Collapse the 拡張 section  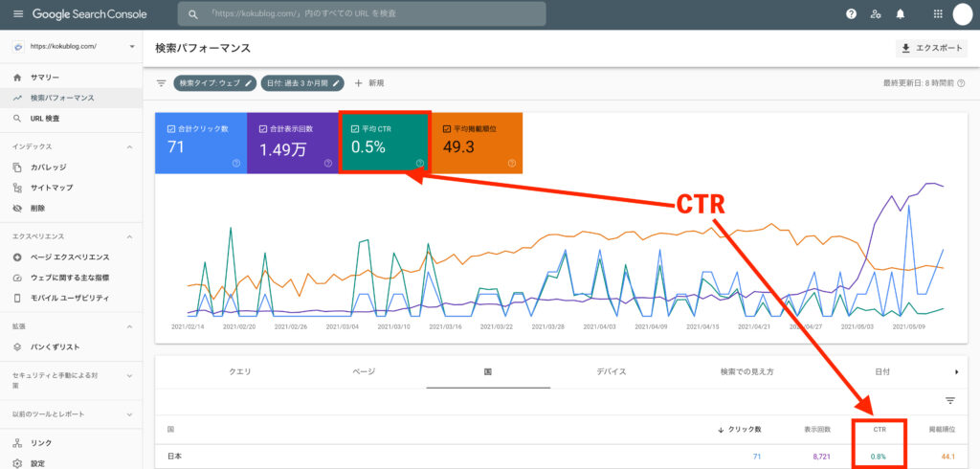pyautogui.click(x=130, y=326)
